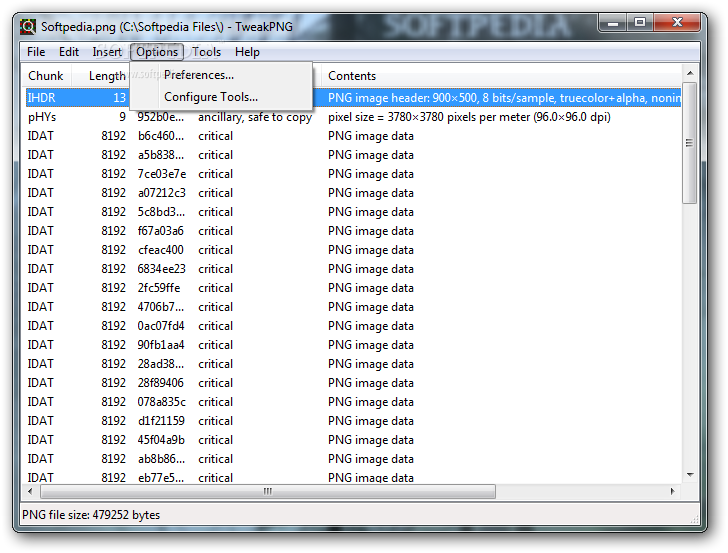Select IDAT row with CRC d1f21159
This screenshot has height=553, width=728.
point(353,422)
